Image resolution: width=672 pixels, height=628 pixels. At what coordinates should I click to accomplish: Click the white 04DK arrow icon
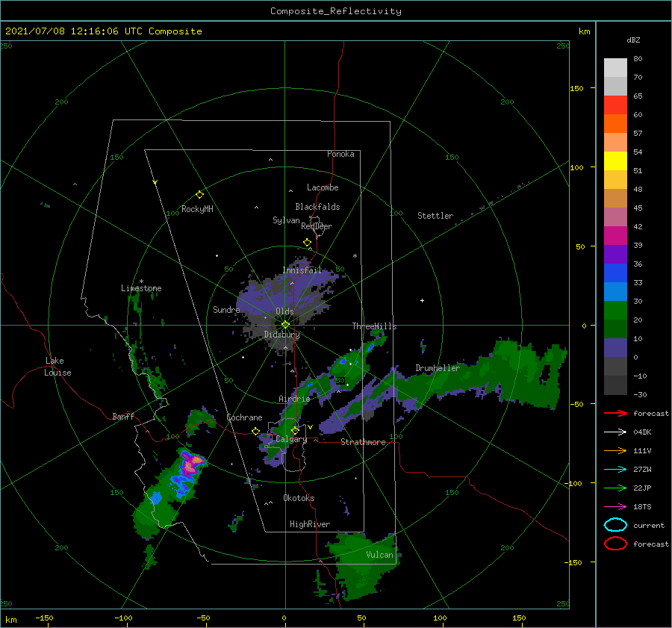[615, 432]
